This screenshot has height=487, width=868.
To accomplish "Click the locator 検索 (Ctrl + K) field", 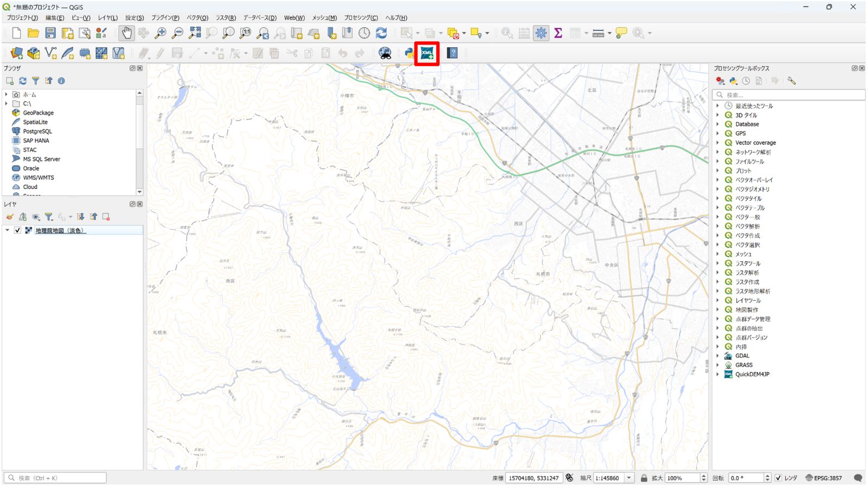I will pos(55,478).
